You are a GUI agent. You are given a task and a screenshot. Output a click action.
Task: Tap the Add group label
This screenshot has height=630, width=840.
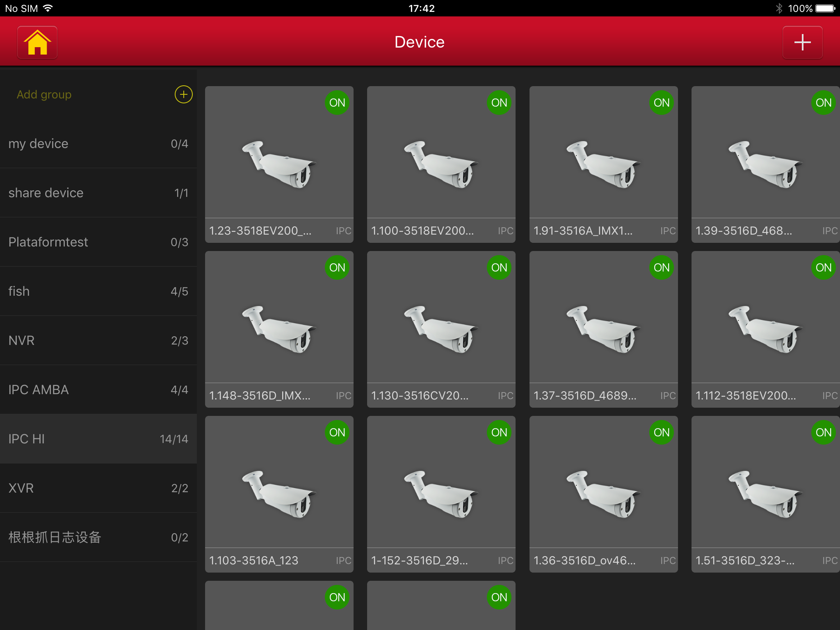44,95
